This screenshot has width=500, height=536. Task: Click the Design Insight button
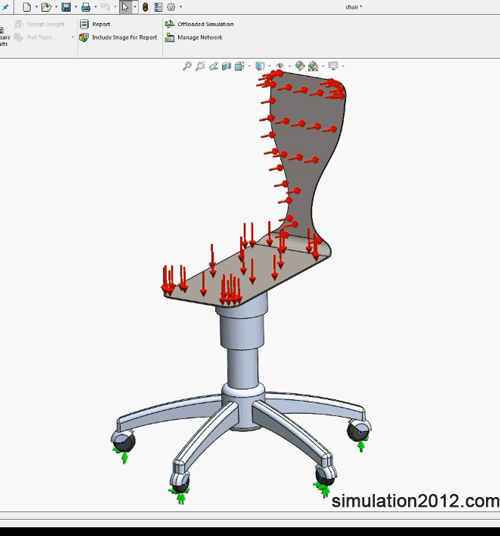(40, 24)
